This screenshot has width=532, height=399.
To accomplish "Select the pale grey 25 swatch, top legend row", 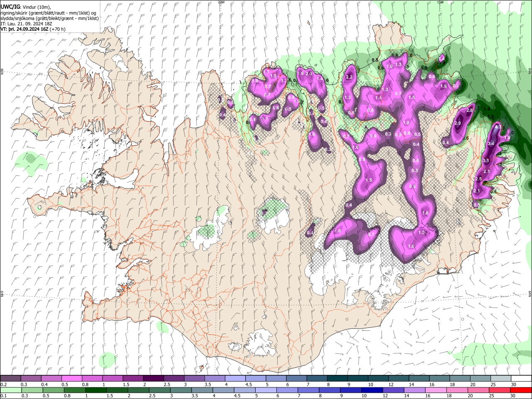I will [x=500, y=379].
